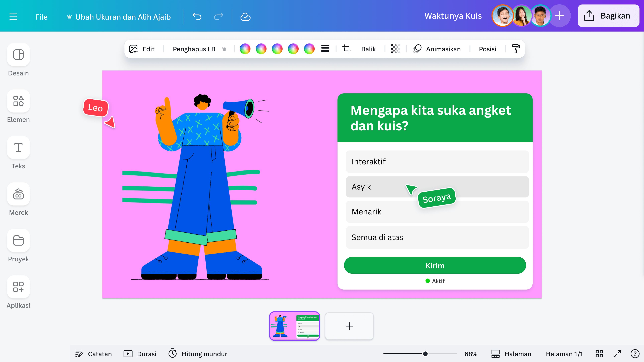Open the line style options
Image resolution: width=644 pixels, height=362 pixels.
tap(325, 49)
